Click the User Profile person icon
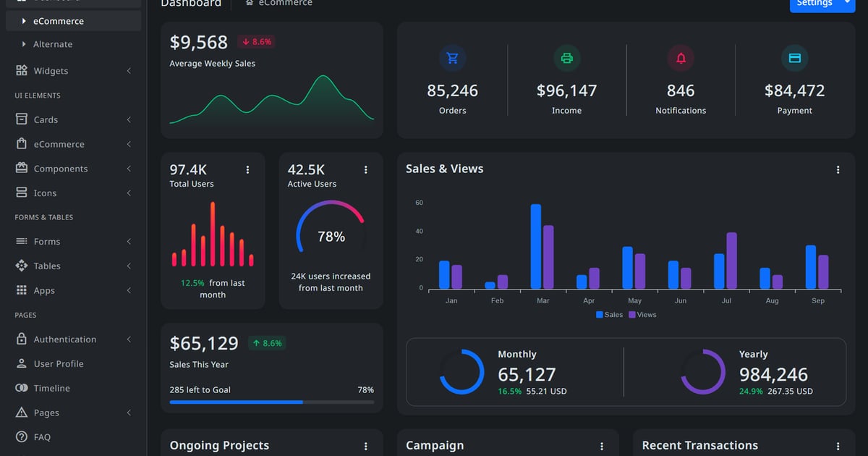 coord(21,364)
